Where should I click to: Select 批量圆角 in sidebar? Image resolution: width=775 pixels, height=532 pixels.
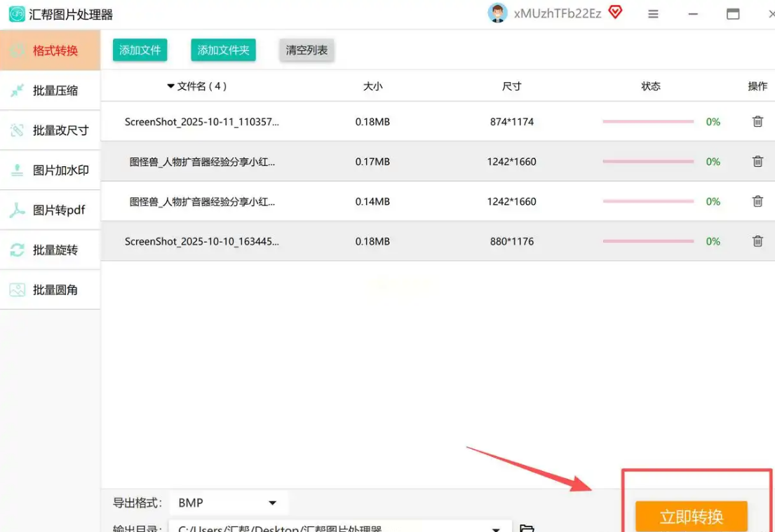(x=50, y=290)
